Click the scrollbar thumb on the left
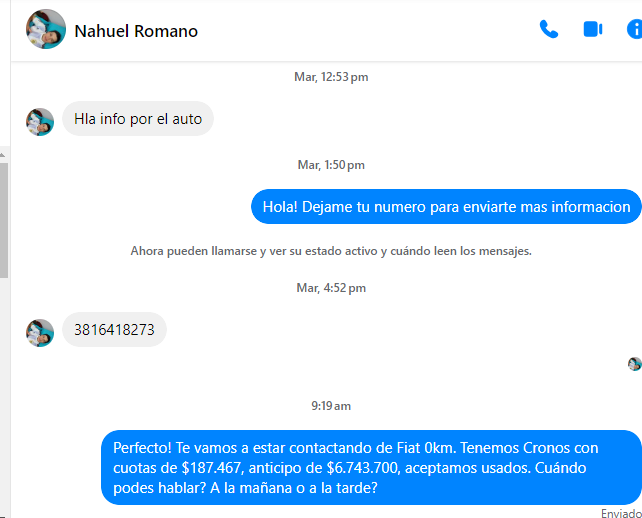This screenshot has width=642, height=518. (4, 220)
